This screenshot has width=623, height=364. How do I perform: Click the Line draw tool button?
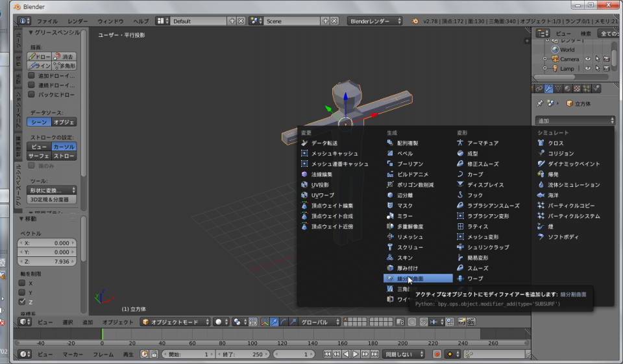point(40,66)
